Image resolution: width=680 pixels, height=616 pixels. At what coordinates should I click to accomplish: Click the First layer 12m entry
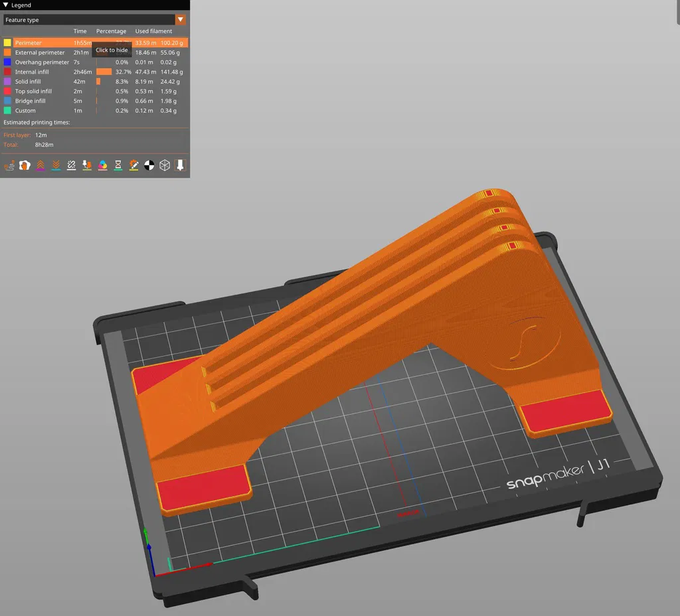click(x=25, y=135)
